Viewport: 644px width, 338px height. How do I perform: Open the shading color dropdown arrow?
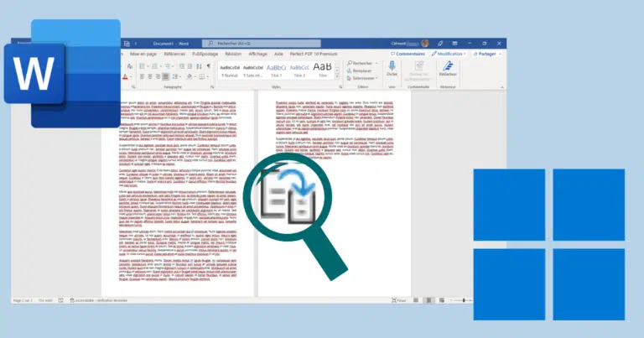point(195,77)
